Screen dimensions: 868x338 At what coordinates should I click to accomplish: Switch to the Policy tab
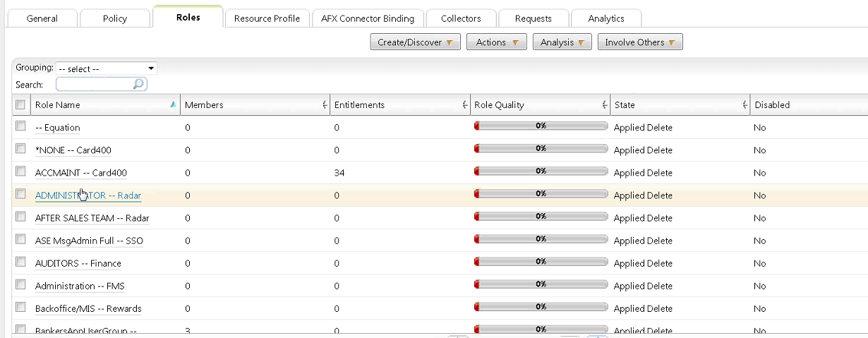[x=116, y=18]
